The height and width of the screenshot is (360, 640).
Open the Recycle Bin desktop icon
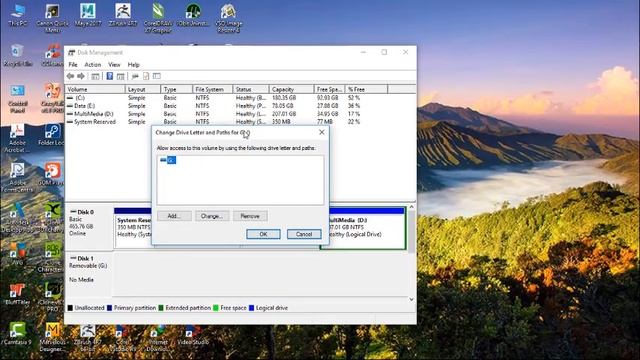(18, 56)
